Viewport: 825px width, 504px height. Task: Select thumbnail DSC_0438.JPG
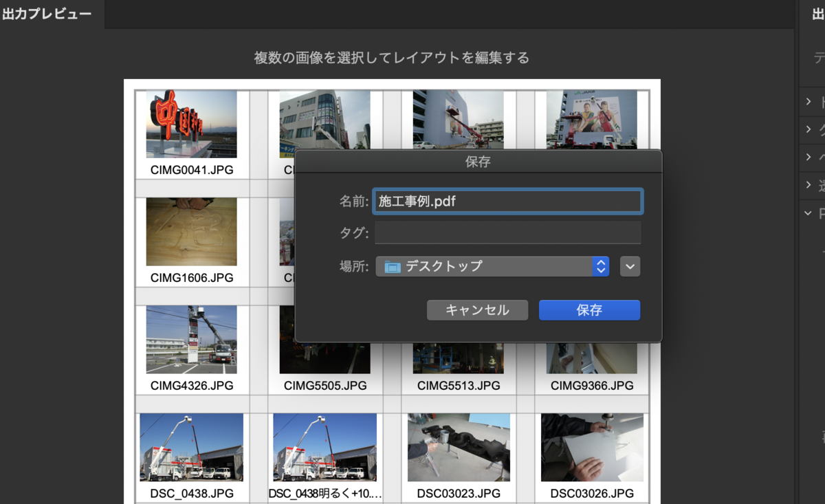coord(192,447)
